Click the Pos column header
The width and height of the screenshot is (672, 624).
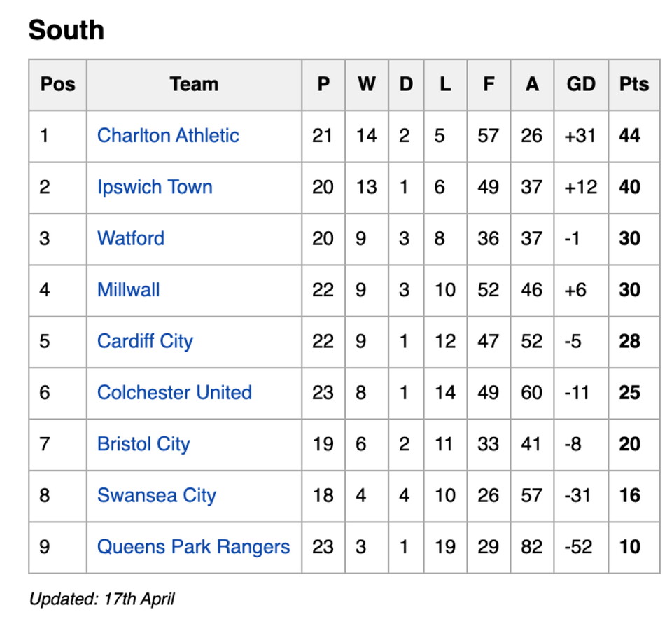click(x=57, y=85)
